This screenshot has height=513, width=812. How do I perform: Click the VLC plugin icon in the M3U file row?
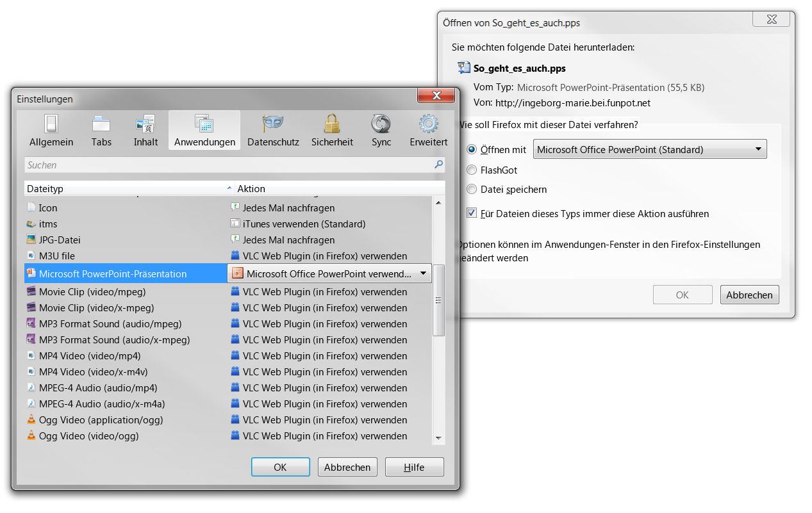click(235, 256)
